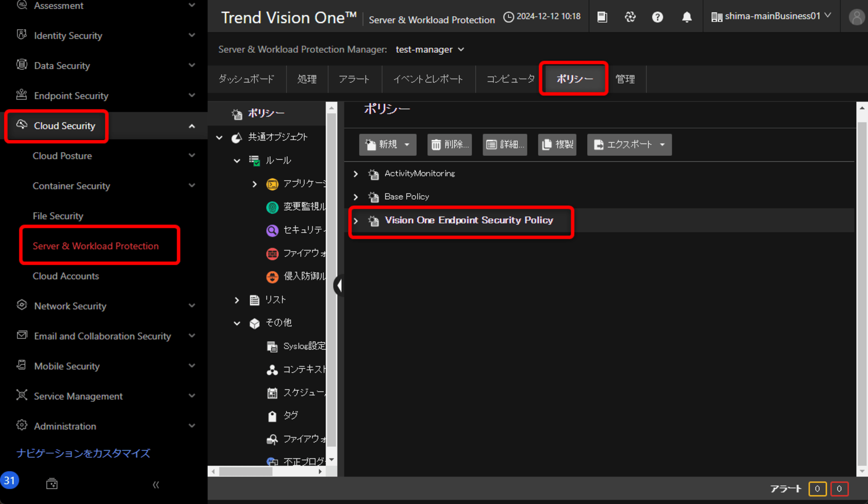This screenshot has width=868, height=504.
Task: Switch to the 処理 tab
Action: pyautogui.click(x=307, y=79)
